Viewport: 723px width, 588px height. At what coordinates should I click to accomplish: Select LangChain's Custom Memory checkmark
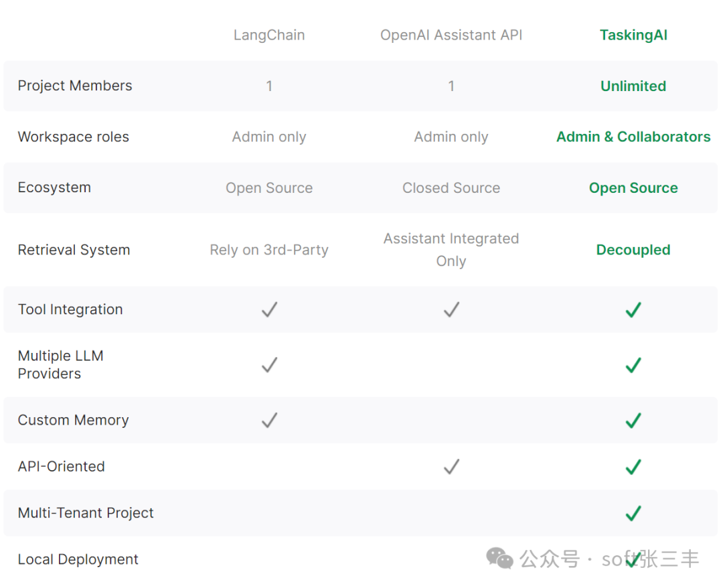pyautogui.click(x=269, y=421)
